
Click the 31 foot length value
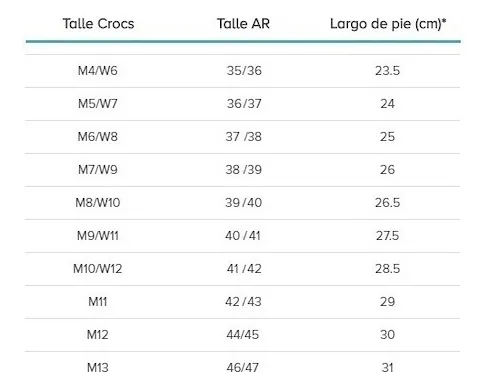(x=387, y=368)
